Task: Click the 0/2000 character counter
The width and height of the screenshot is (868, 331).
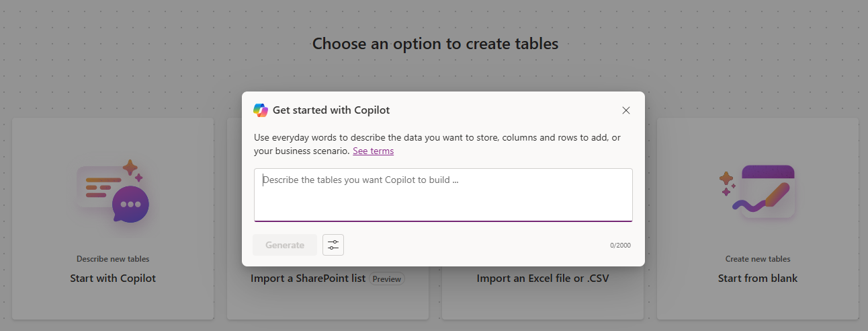Action: click(x=620, y=246)
